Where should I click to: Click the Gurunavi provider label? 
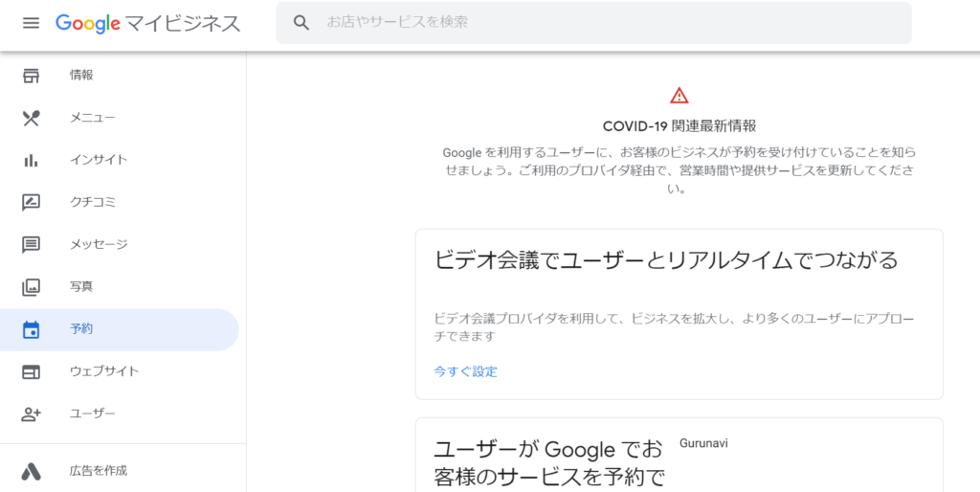703,443
